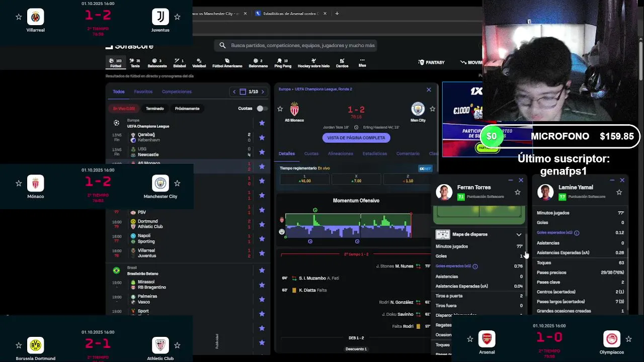Image resolution: width=644 pixels, height=362 pixels.
Task: Click the Momentum Ofensivo graph
Action: pyautogui.click(x=348, y=225)
